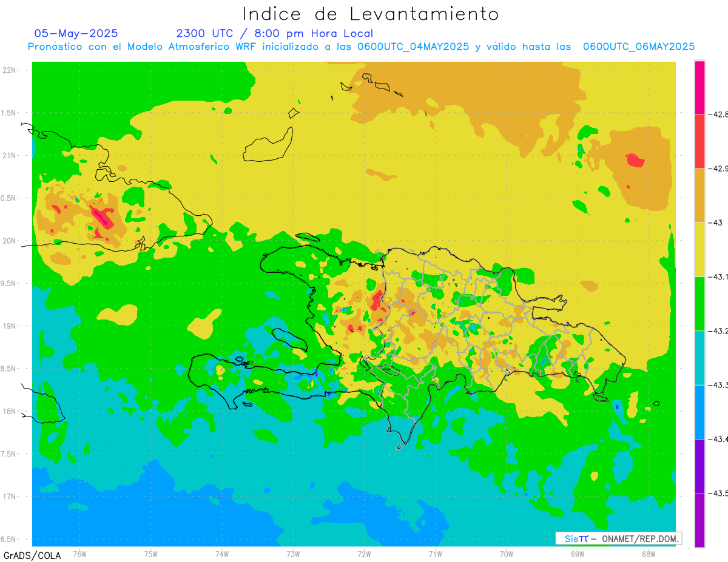The image size is (728, 562).
Task: Click the "68W" longitude label
Action: pyautogui.click(x=648, y=554)
